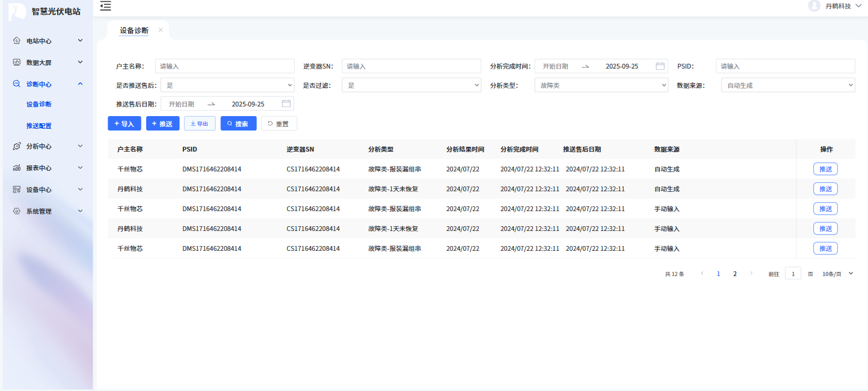Viewport: 868px width, 391px height.
Task: Open the 分析类型 dropdown
Action: tap(600, 85)
